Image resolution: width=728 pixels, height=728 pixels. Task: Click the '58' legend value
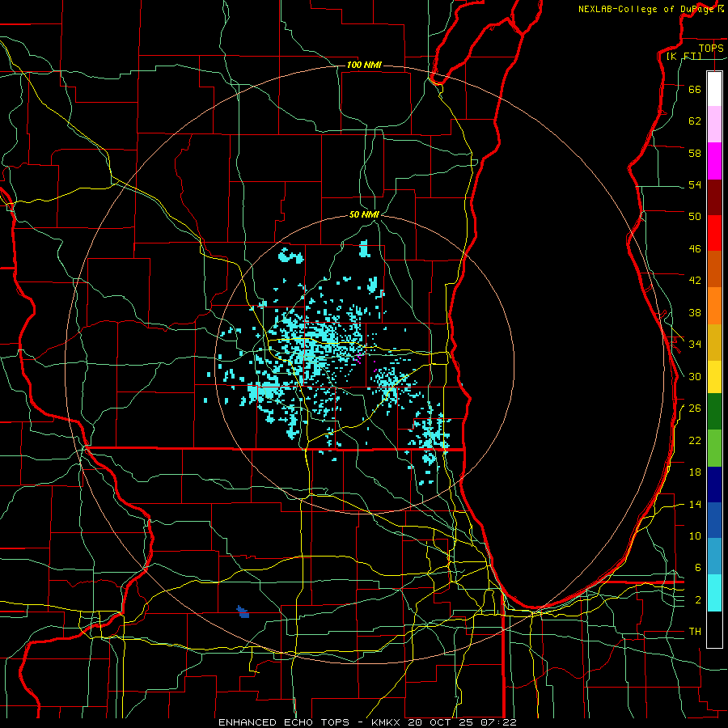[x=695, y=153]
